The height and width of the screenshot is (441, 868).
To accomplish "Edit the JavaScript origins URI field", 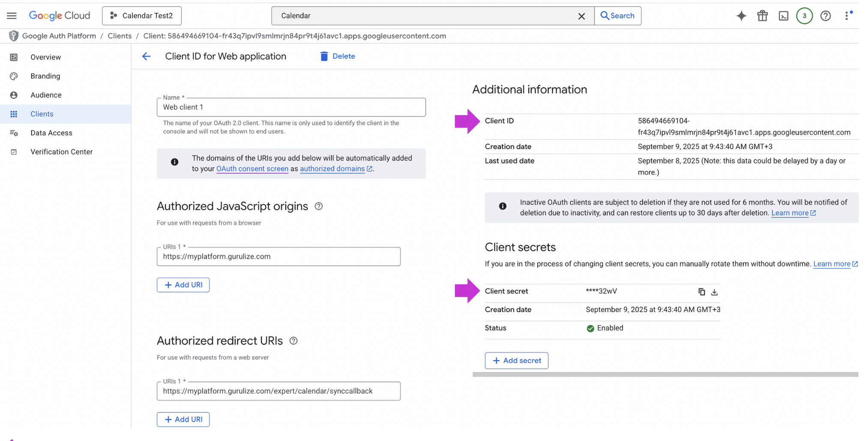I will click(278, 256).
